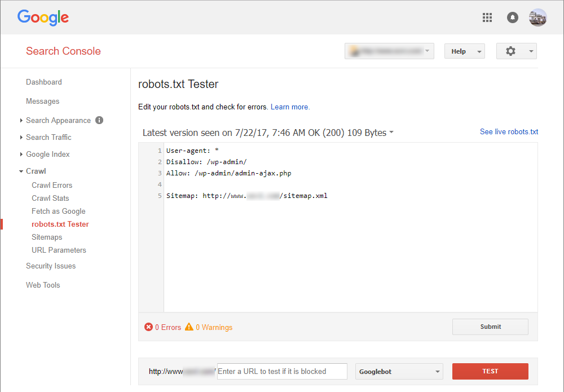Screen dimensions: 564x392
Task: Open the gear menu's dropdown arrow
Action: 531,51
